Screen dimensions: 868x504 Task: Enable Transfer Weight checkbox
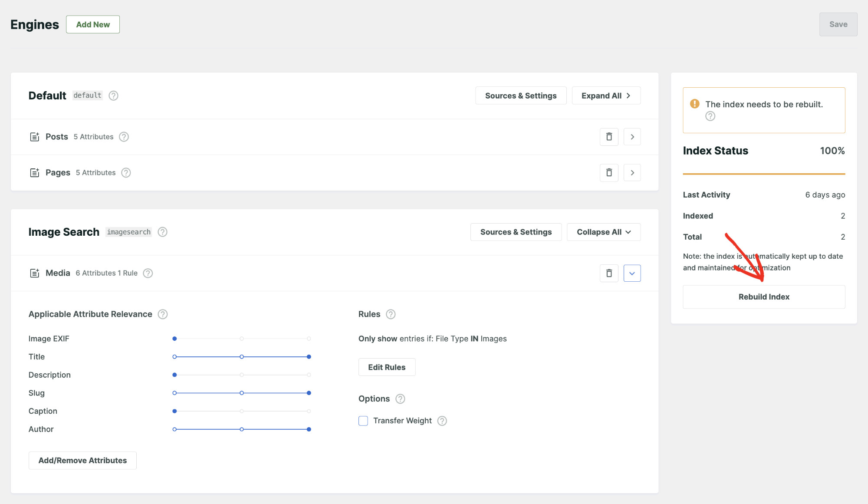coord(363,420)
